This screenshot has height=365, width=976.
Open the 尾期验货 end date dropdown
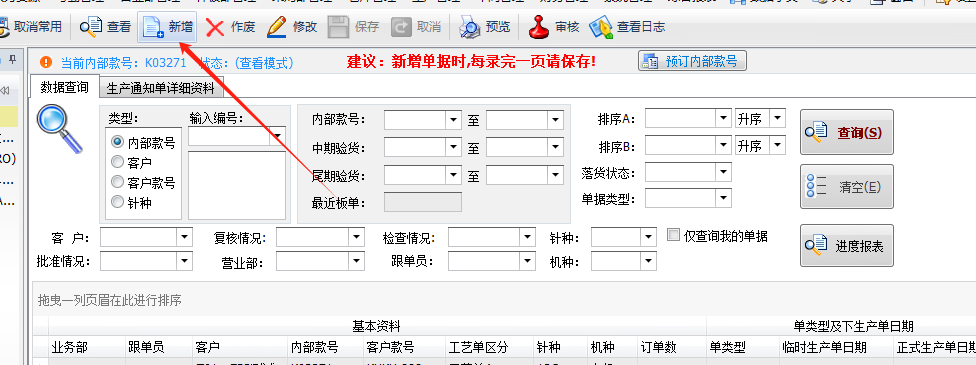[555, 176]
